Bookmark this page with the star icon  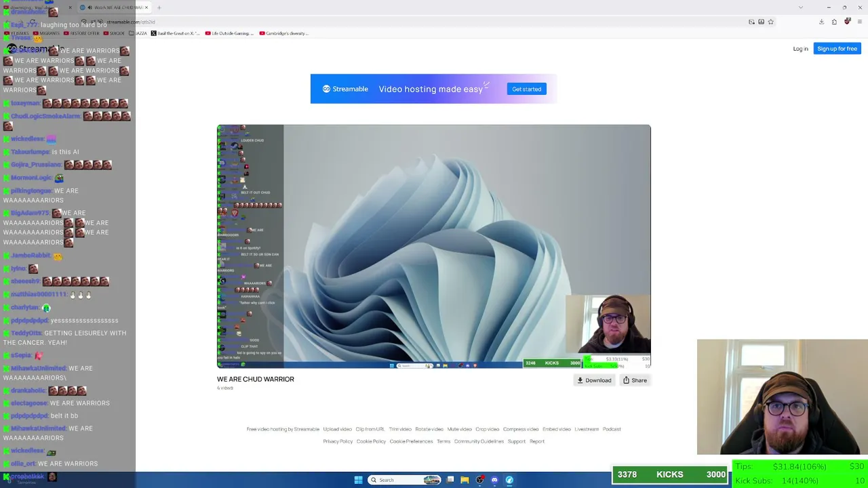[x=770, y=22]
